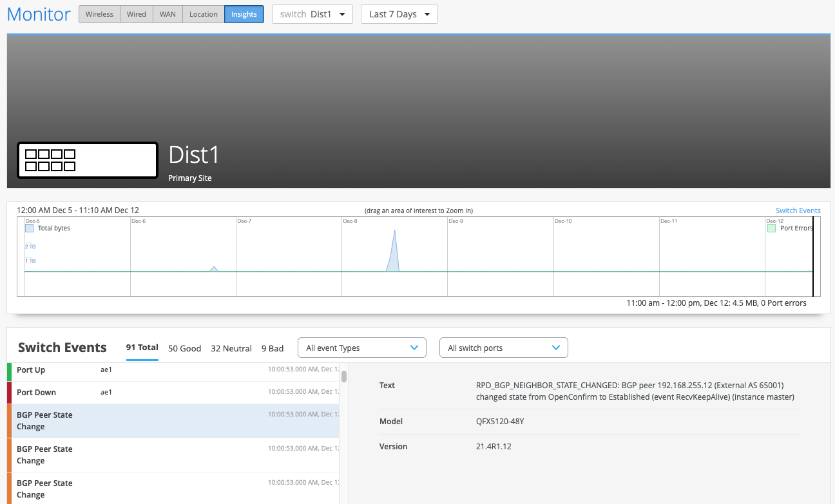This screenshot has width=835, height=504.
Task: Filter events by 32 Neutral
Action: 231,348
